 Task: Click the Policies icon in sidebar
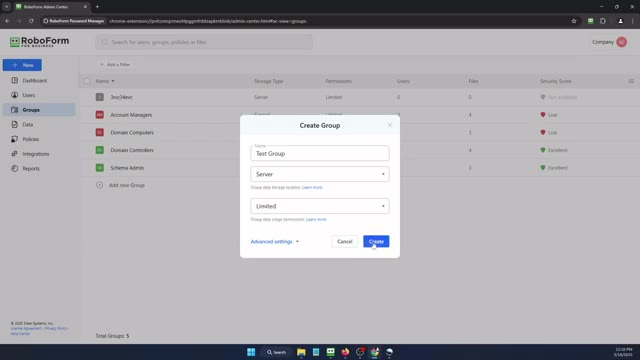pyautogui.click(x=15, y=139)
